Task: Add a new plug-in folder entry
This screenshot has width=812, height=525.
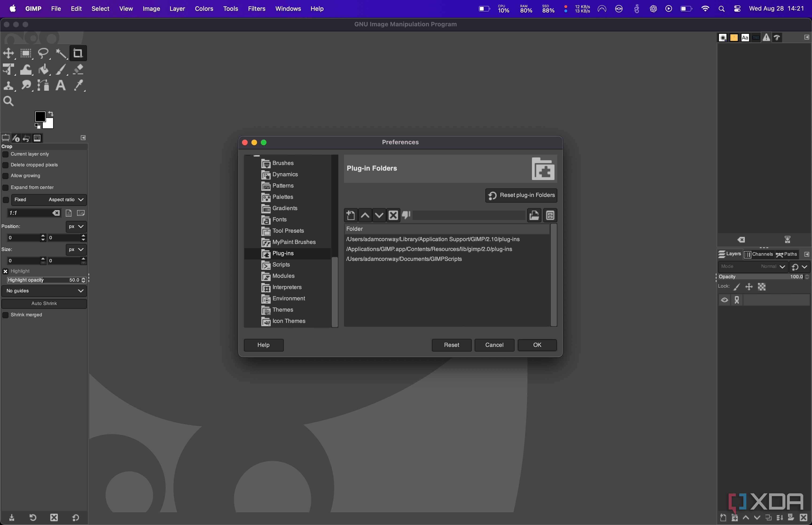Action: (351, 215)
